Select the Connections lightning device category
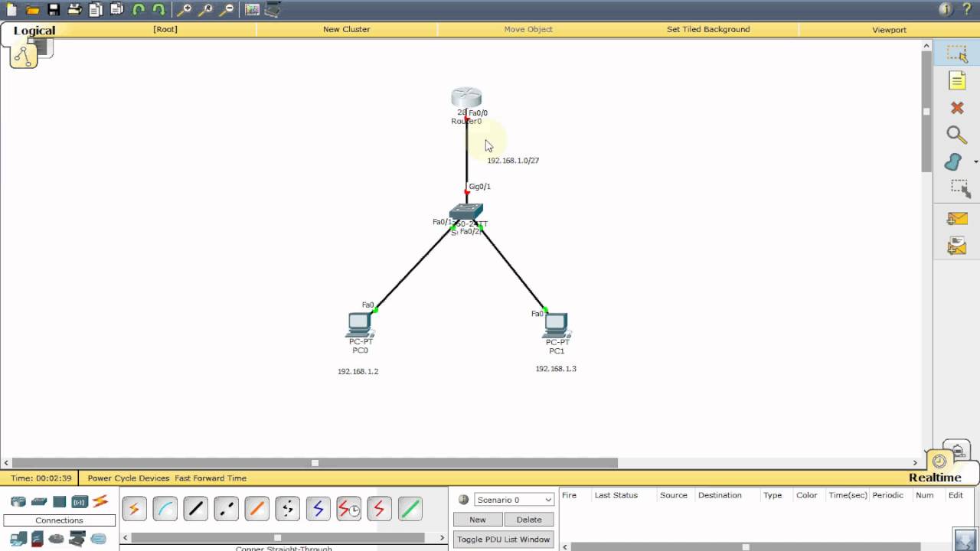Screen dimensions: 980x551 pyautogui.click(x=100, y=502)
